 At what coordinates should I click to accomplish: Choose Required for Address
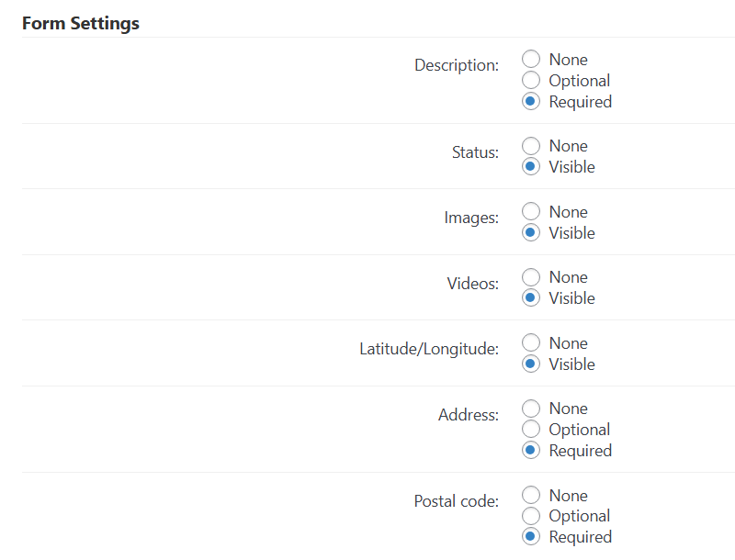(531, 450)
